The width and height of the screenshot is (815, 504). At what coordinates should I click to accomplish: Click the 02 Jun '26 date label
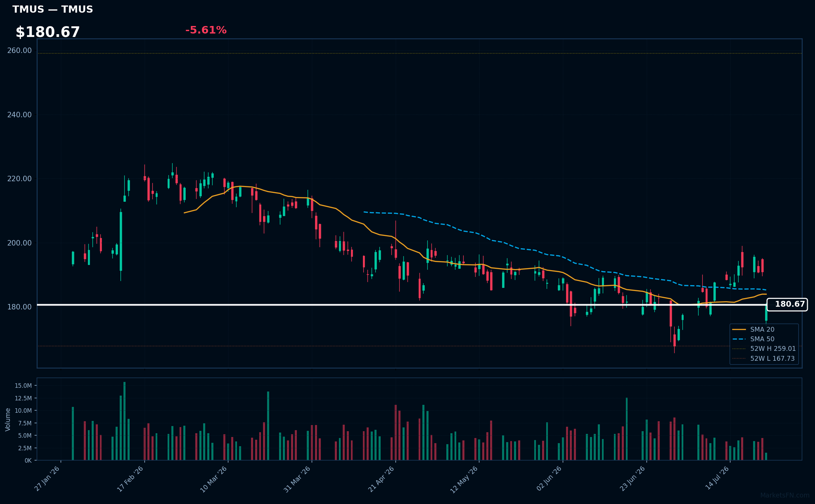pos(549,478)
